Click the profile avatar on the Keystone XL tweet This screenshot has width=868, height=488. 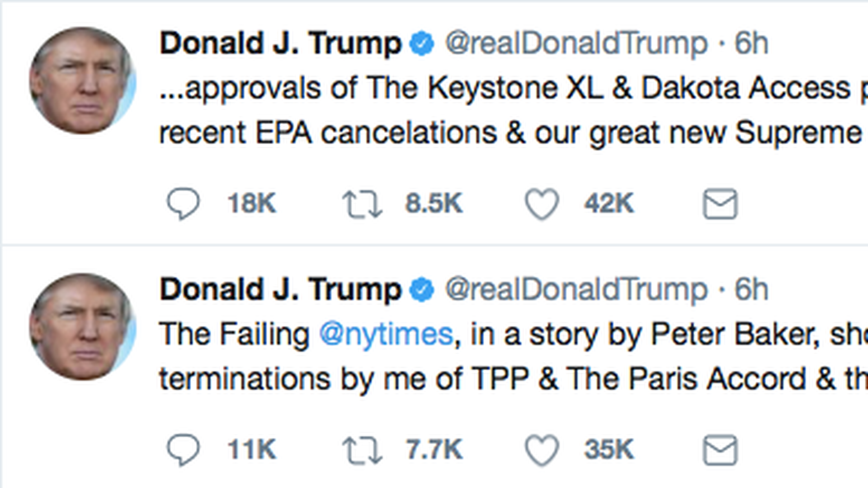point(83,81)
